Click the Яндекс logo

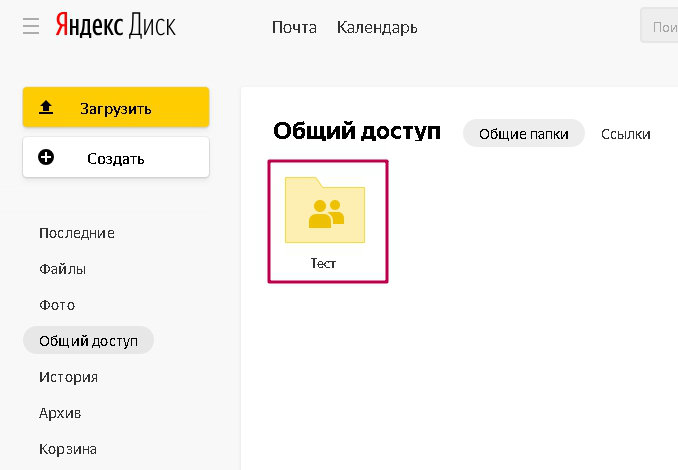click(89, 26)
